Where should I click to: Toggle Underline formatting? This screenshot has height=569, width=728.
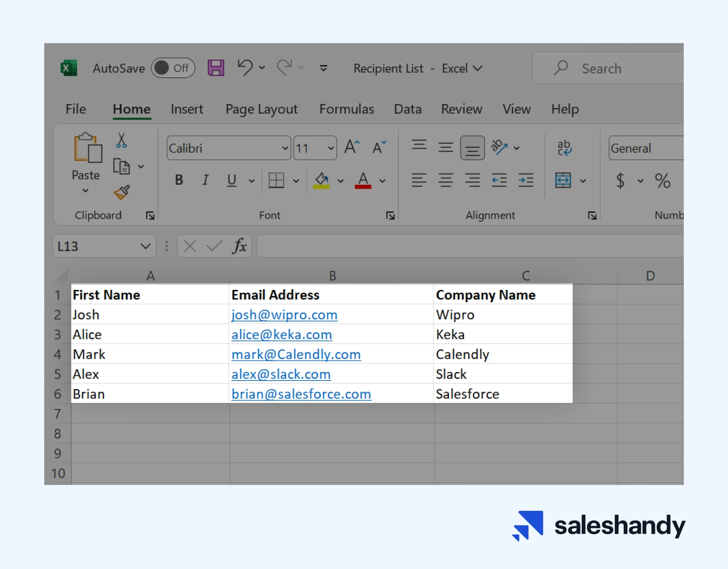click(x=232, y=180)
